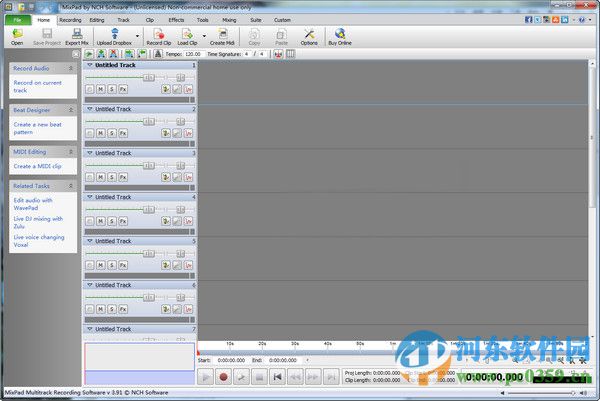
Task: Mute track 2 with M button
Action: tap(101, 133)
